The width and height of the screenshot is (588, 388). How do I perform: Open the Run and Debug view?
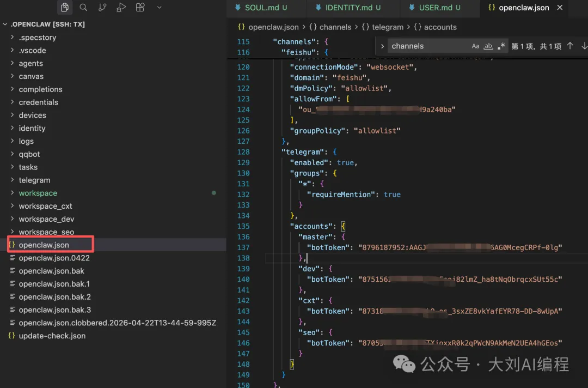click(x=121, y=8)
